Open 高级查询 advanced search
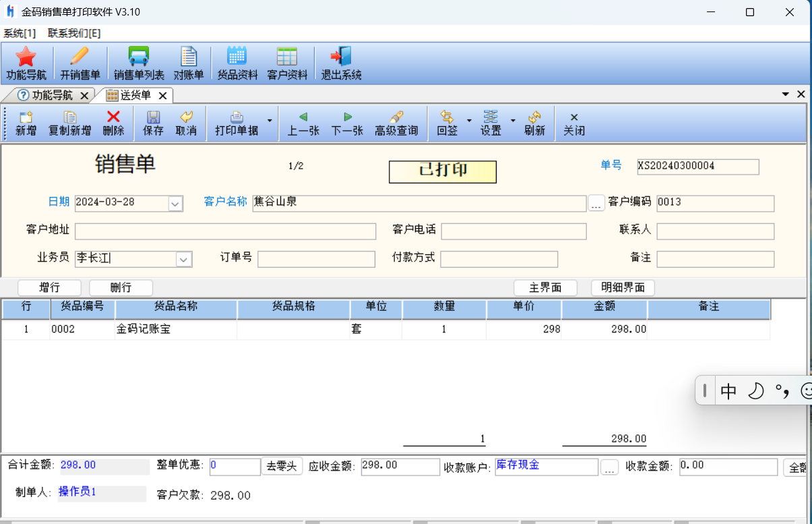812x524 pixels. coord(396,117)
